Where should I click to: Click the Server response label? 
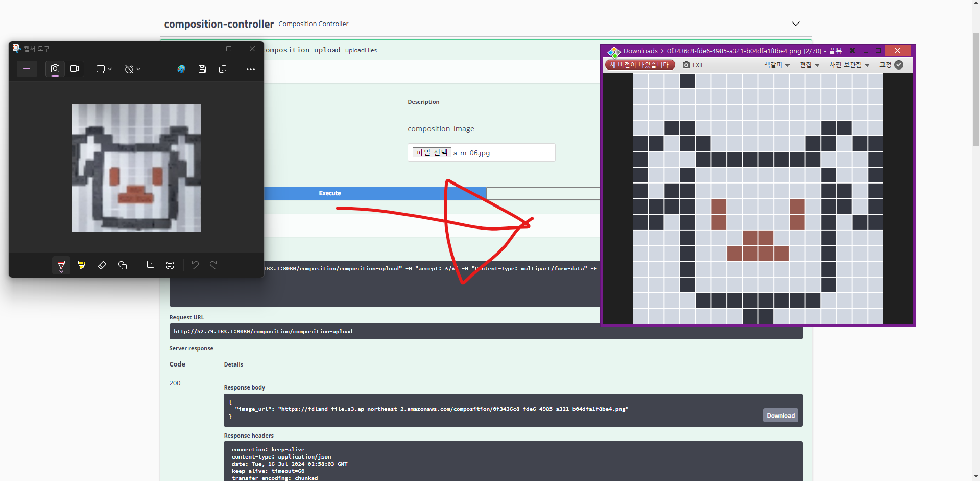point(192,349)
